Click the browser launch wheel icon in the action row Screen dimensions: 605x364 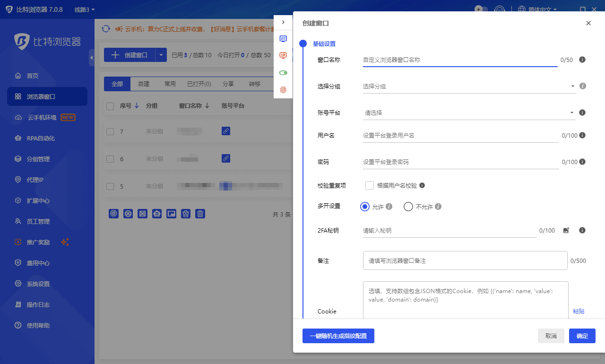[x=113, y=214]
